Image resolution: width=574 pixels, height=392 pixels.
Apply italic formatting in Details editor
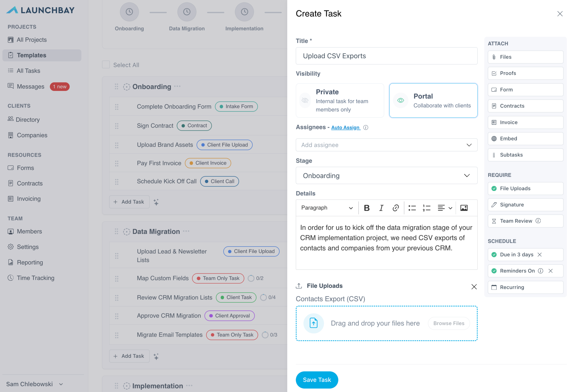pyautogui.click(x=381, y=208)
